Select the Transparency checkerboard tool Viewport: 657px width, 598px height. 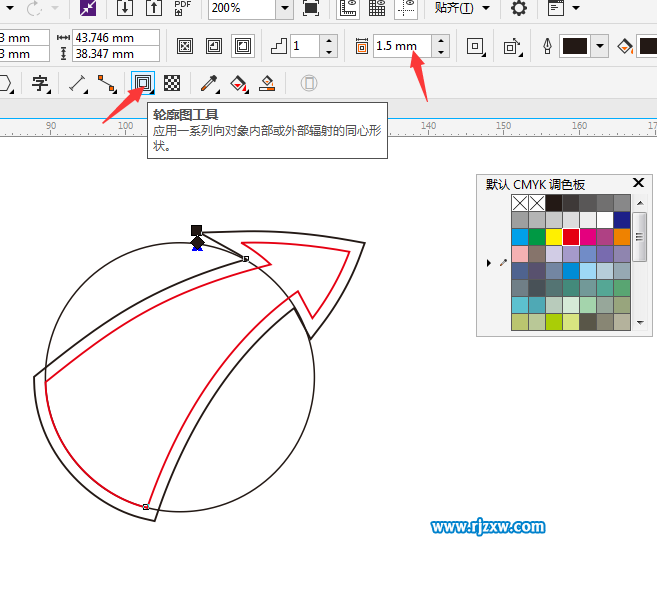click(172, 83)
